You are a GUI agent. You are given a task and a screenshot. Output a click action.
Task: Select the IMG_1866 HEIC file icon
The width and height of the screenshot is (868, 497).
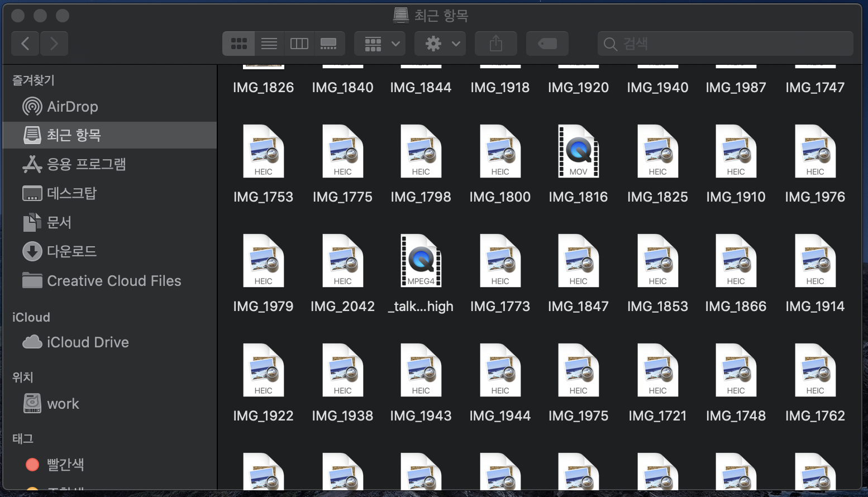point(736,261)
